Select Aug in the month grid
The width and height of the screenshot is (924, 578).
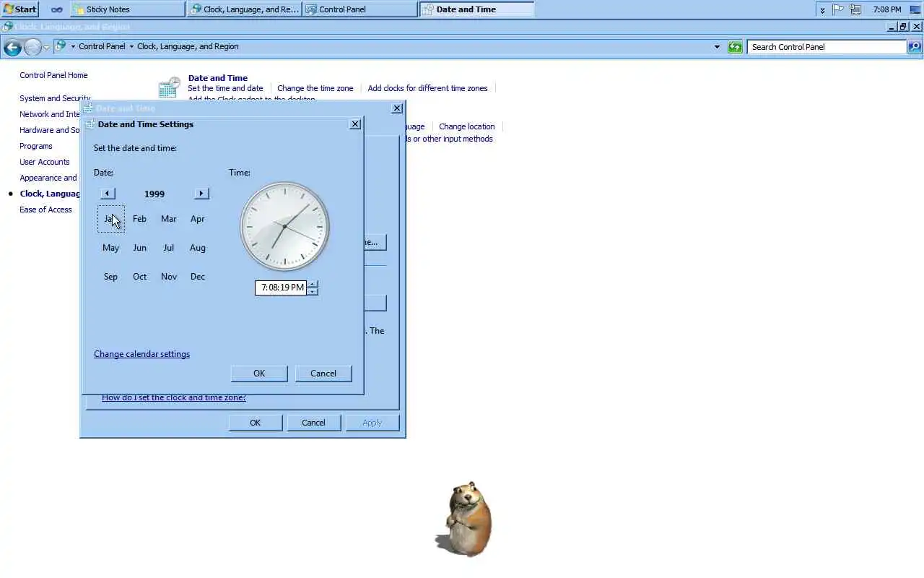click(x=197, y=248)
